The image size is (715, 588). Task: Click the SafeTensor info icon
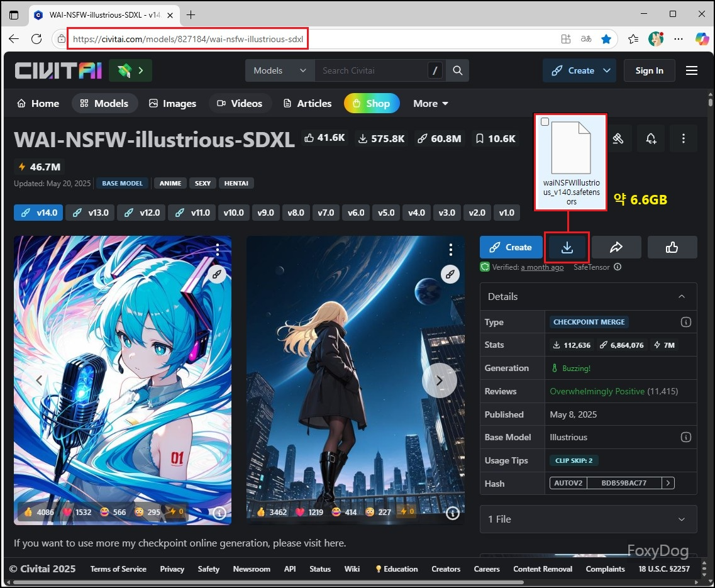tap(618, 267)
